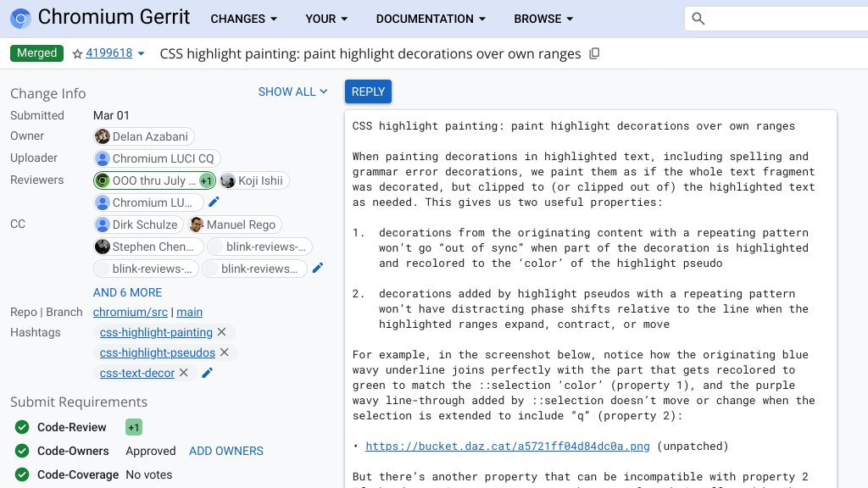This screenshot has width=868, height=488.
Task: Expand Change Info with SHOW ALL
Action: [x=292, y=91]
